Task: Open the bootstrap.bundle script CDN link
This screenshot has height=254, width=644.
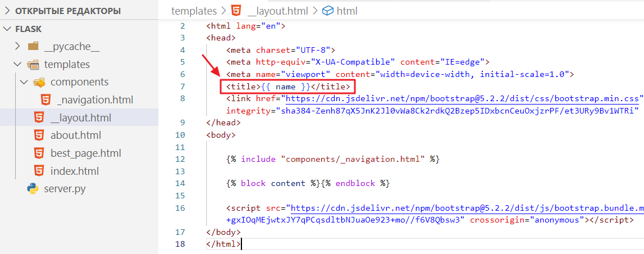Action: tap(467, 208)
